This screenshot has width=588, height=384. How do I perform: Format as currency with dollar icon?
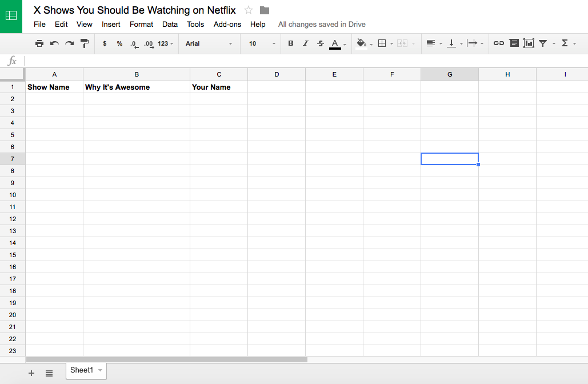pos(105,43)
